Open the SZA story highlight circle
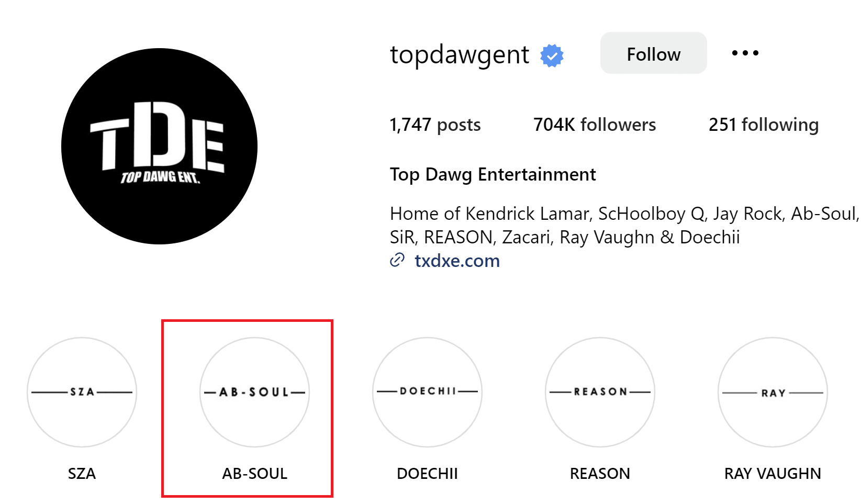This screenshot has height=504, width=861. pos(82,392)
